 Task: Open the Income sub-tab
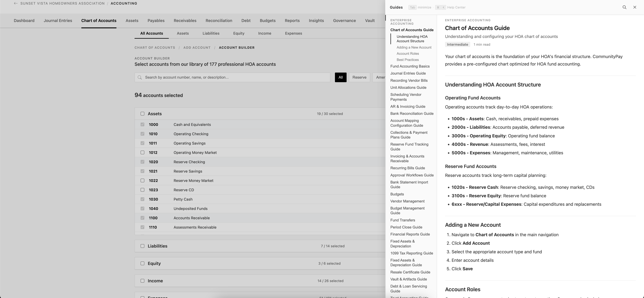pyautogui.click(x=264, y=33)
